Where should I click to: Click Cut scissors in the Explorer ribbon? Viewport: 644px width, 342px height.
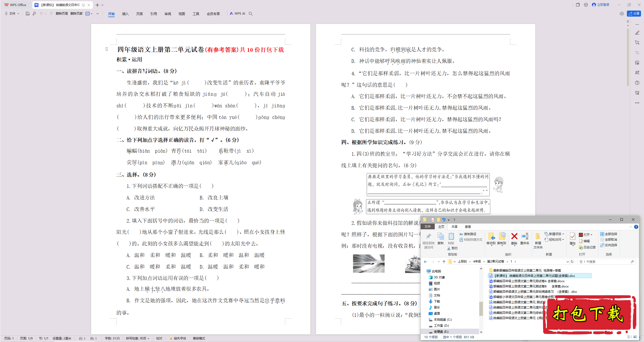click(x=453, y=248)
